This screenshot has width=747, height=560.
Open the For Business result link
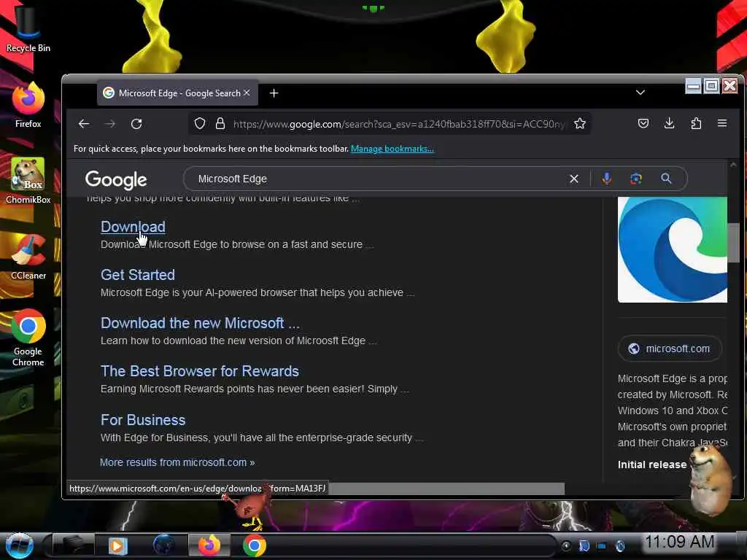pos(143,419)
